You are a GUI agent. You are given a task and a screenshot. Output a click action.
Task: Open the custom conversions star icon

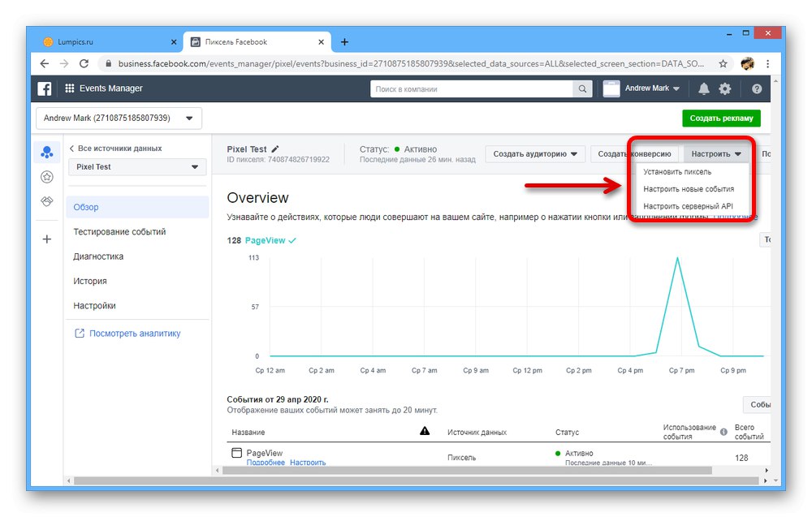click(x=47, y=177)
